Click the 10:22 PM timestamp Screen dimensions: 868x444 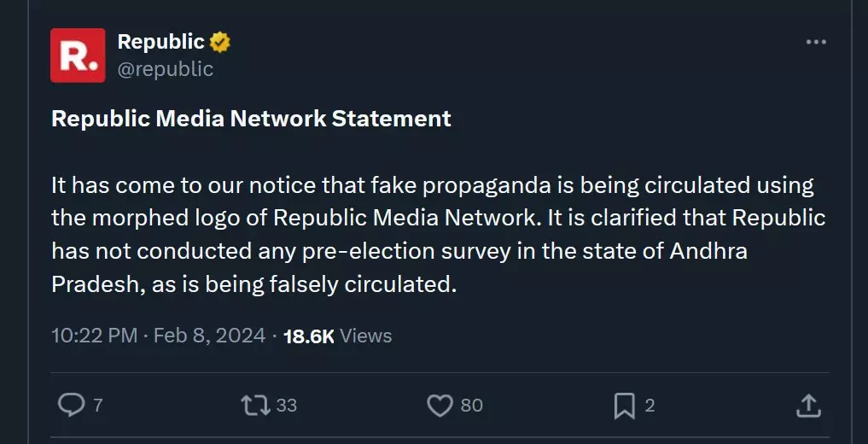94,336
